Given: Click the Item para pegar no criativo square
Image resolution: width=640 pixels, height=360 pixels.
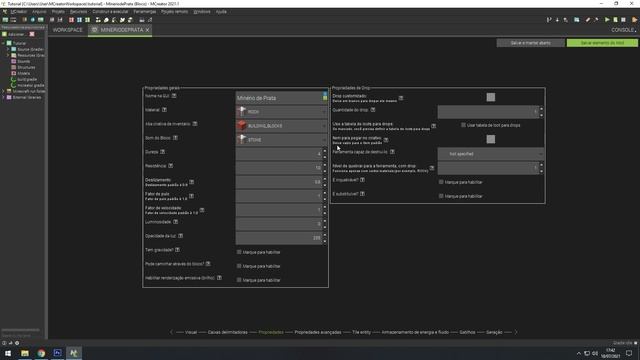Looking at the screenshot, I should coord(491,139).
